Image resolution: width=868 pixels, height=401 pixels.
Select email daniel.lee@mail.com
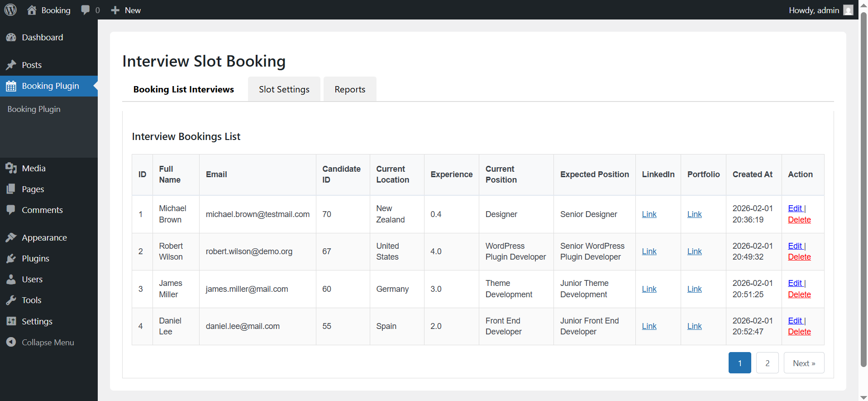point(243,326)
